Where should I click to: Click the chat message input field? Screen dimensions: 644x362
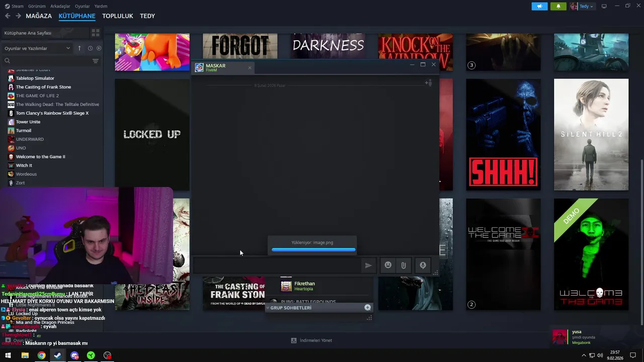[277, 265]
